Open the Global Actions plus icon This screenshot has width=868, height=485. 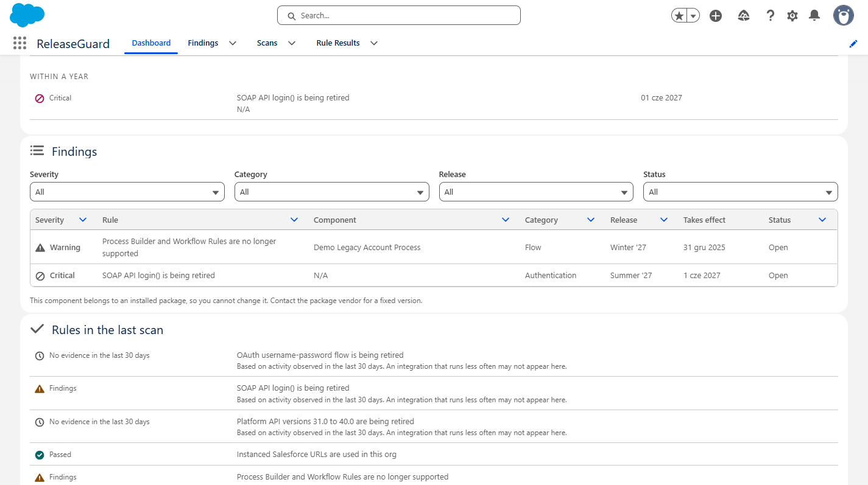pos(716,16)
